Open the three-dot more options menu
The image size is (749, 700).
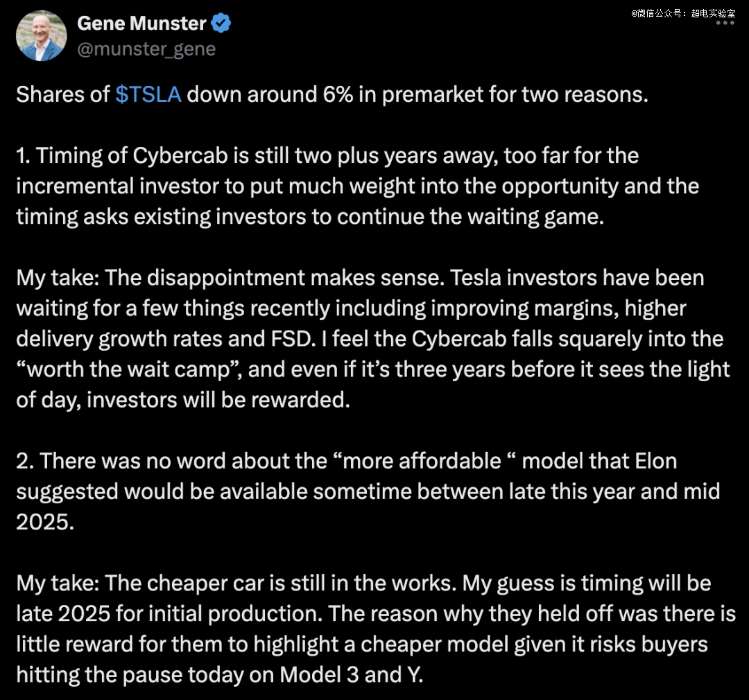tap(725, 23)
